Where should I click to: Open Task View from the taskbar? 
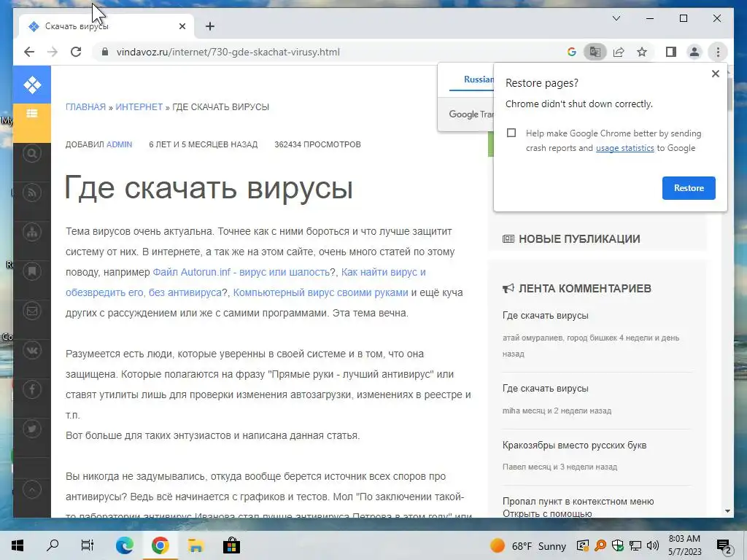(x=88, y=545)
